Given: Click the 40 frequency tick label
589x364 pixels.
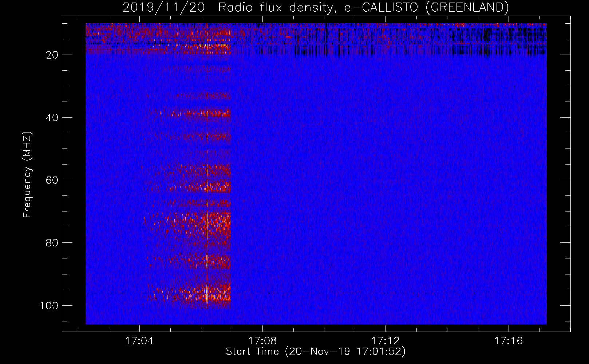Looking at the screenshot, I should pyautogui.click(x=52, y=118).
